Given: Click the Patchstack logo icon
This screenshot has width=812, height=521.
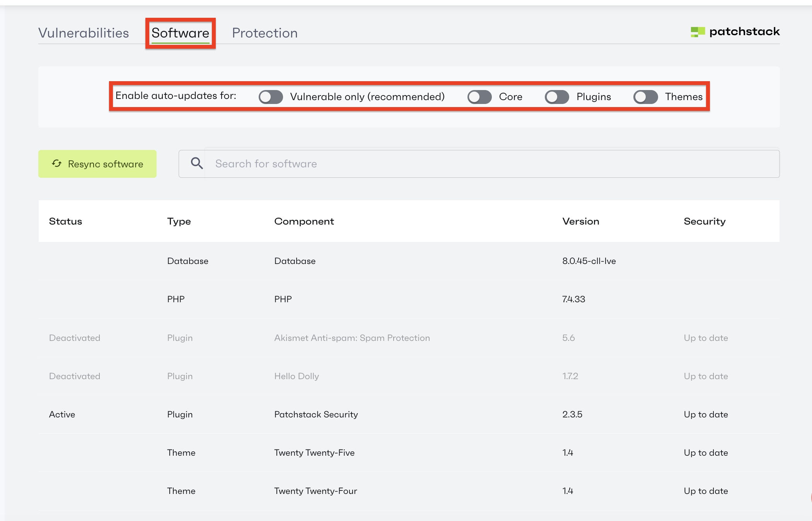Looking at the screenshot, I should [x=698, y=32].
